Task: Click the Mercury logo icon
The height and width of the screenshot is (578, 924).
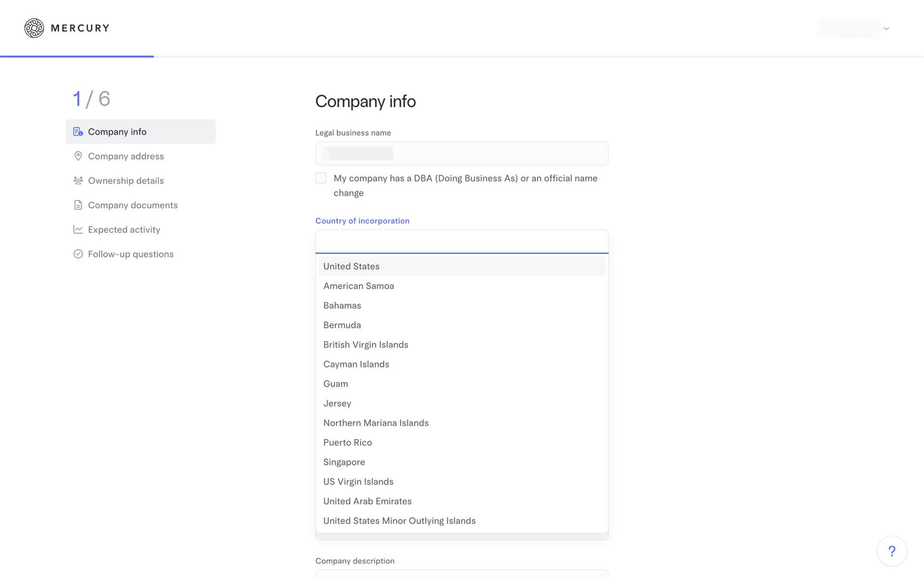Action: pyautogui.click(x=34, y=28)
